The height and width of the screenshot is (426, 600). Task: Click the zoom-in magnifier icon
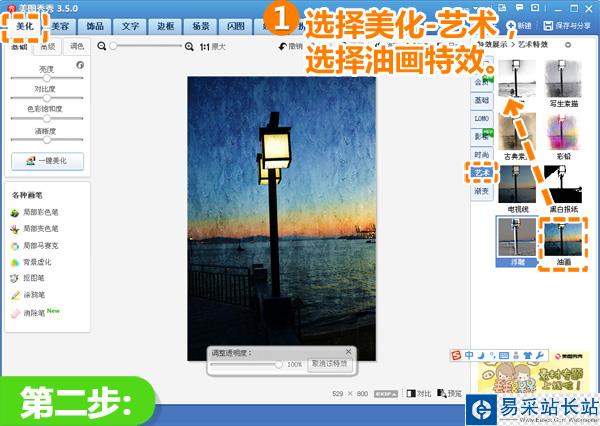coord(189,47)
